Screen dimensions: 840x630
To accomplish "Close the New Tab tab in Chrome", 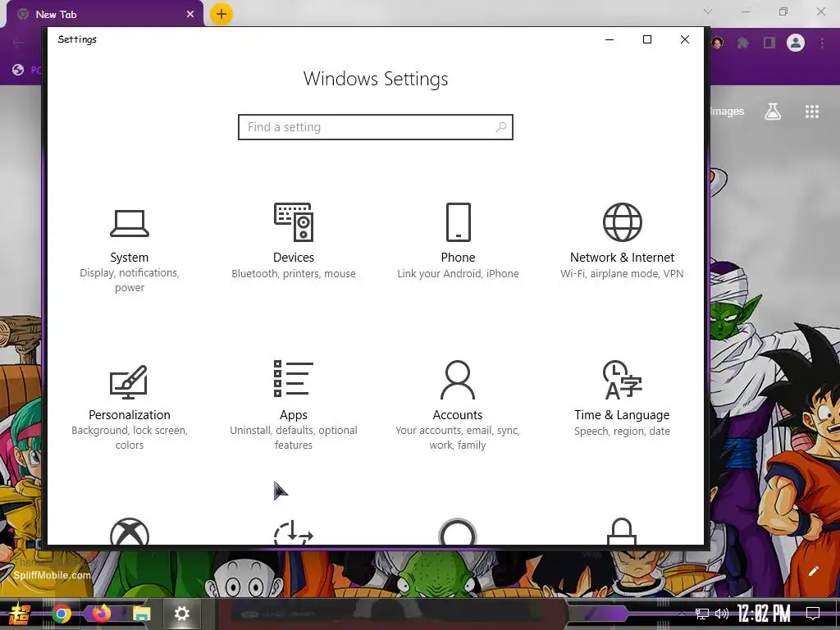I will point(190,15).
